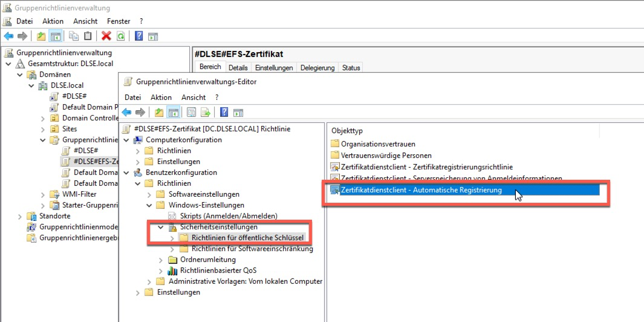Select Zertifikatdienstclient - Zertifikatregistrierungsrichtlinie entry

click(x=421, y=167)
